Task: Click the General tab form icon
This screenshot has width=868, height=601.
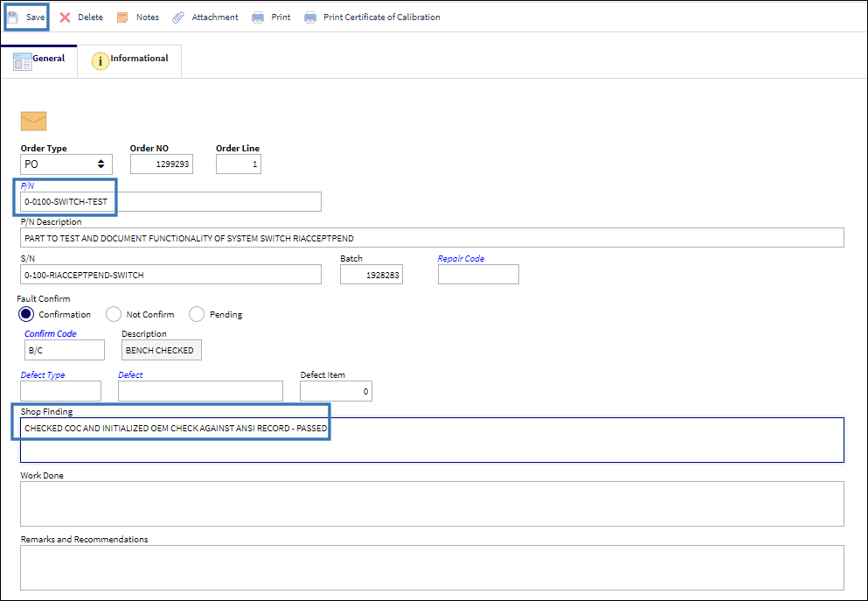Action: pos(22,61)
